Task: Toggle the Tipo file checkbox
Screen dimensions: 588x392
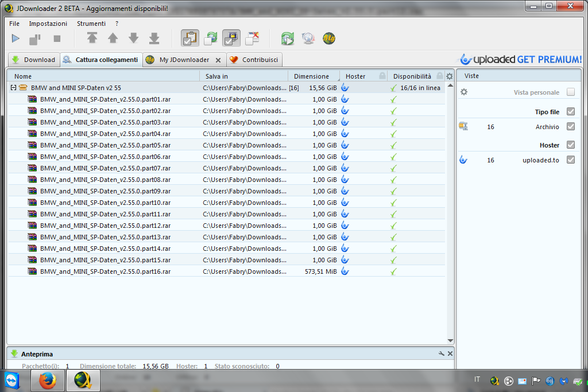Action: click(571, 111)
